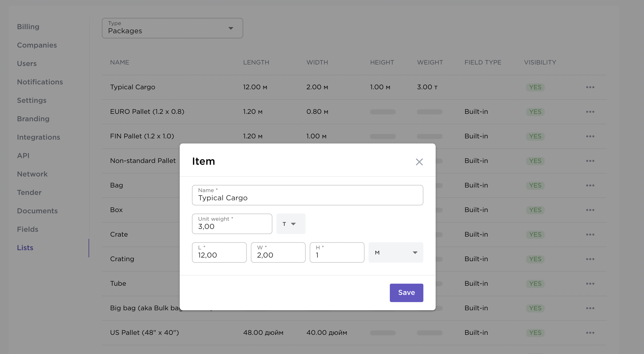Screen dimensions: 644x354
Task: Open Documents section
Action: point(37,211)
